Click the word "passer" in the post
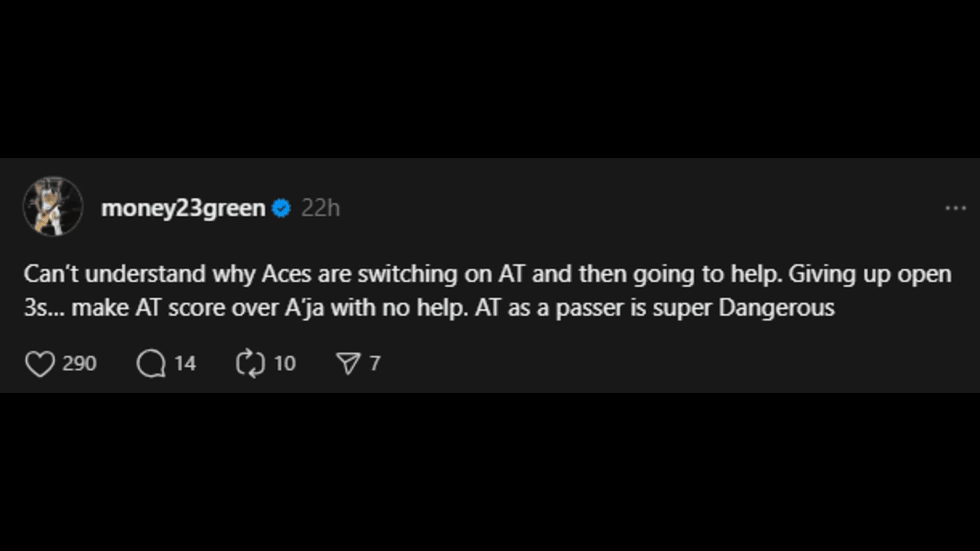 [589, 308]
